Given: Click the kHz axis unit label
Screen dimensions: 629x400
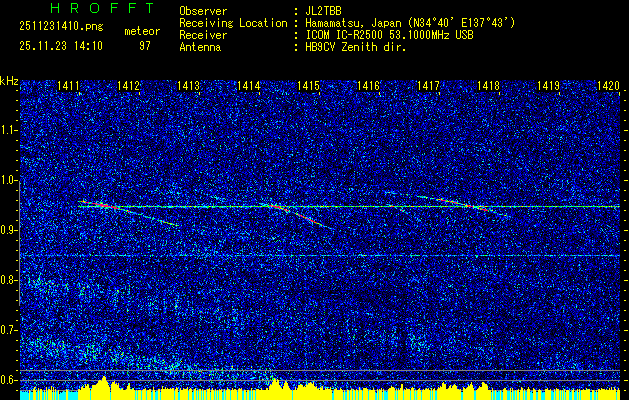Looking at the screenshot, I should [9, 80].
